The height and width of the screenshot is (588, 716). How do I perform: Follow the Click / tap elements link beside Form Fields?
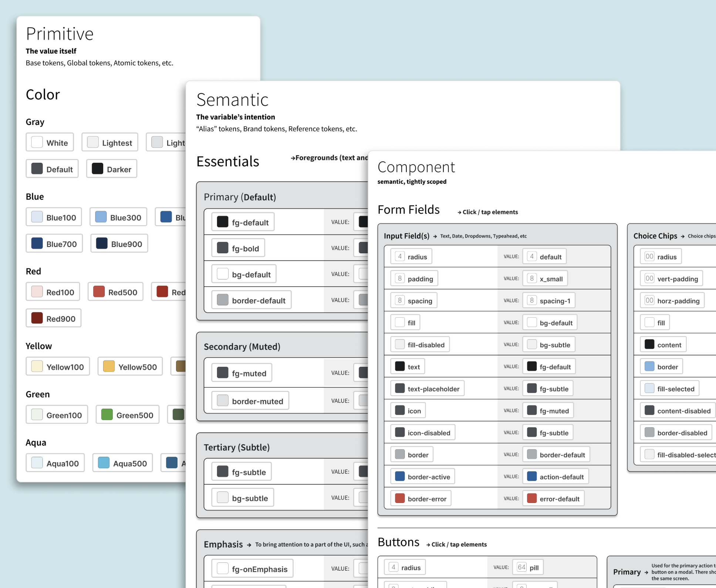(488, 212)
